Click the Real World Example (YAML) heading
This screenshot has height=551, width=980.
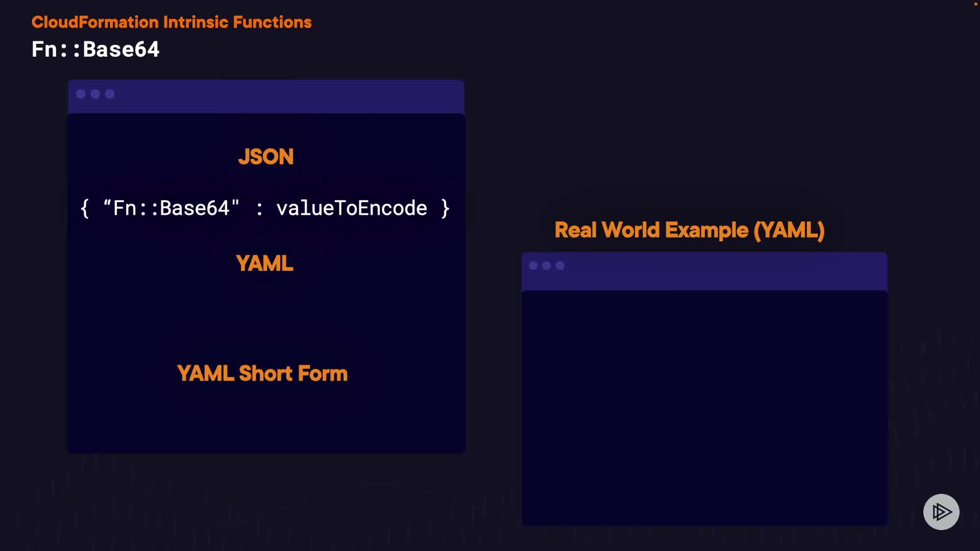tap(689, 230)
